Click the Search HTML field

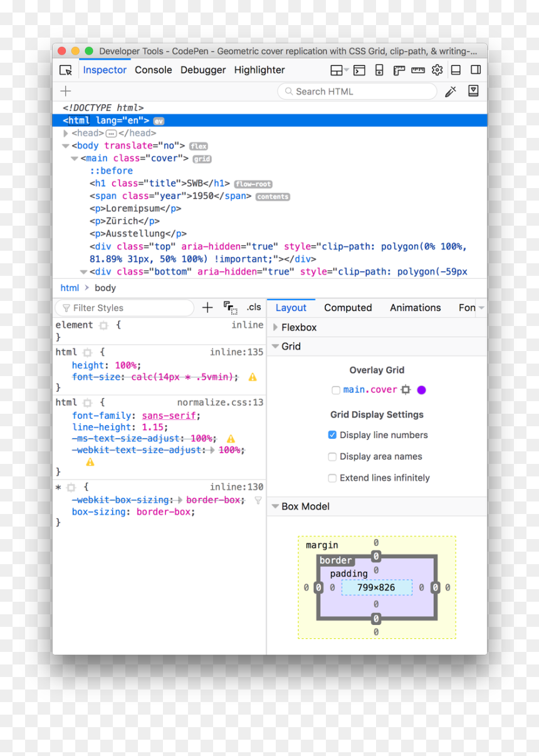click(x=357, y=92)
